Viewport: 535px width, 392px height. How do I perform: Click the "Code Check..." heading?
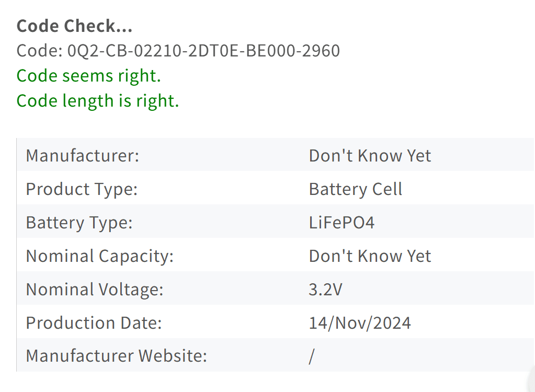click(x=74, y=26)
